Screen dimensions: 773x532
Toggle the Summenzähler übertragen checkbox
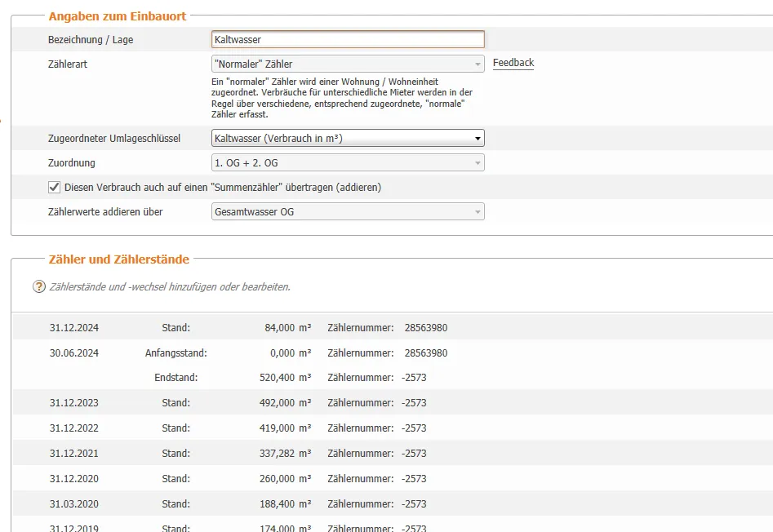[55, 187]
